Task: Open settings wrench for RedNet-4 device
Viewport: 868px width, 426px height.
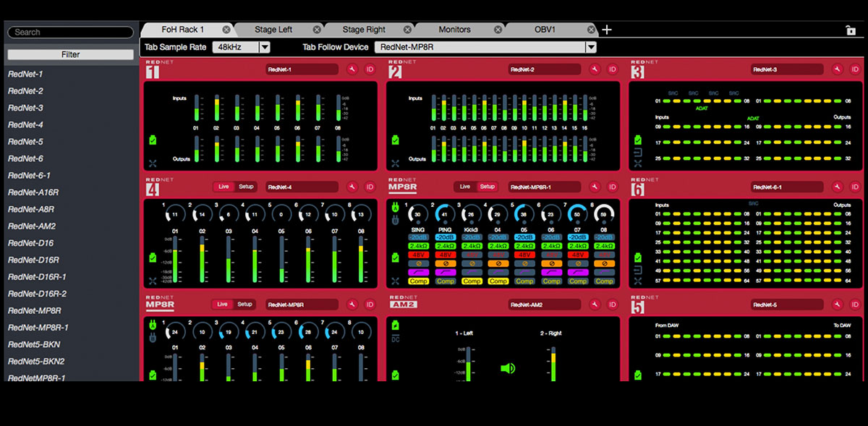Action: pyautogui.click(x=352, y=187)
